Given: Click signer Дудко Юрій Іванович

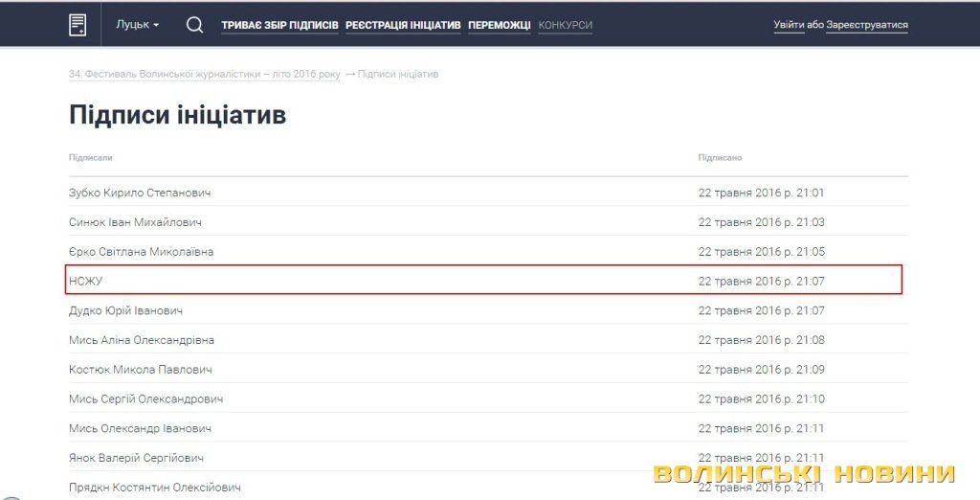Looking at the screenshot, I should click(x=125, y=310).
